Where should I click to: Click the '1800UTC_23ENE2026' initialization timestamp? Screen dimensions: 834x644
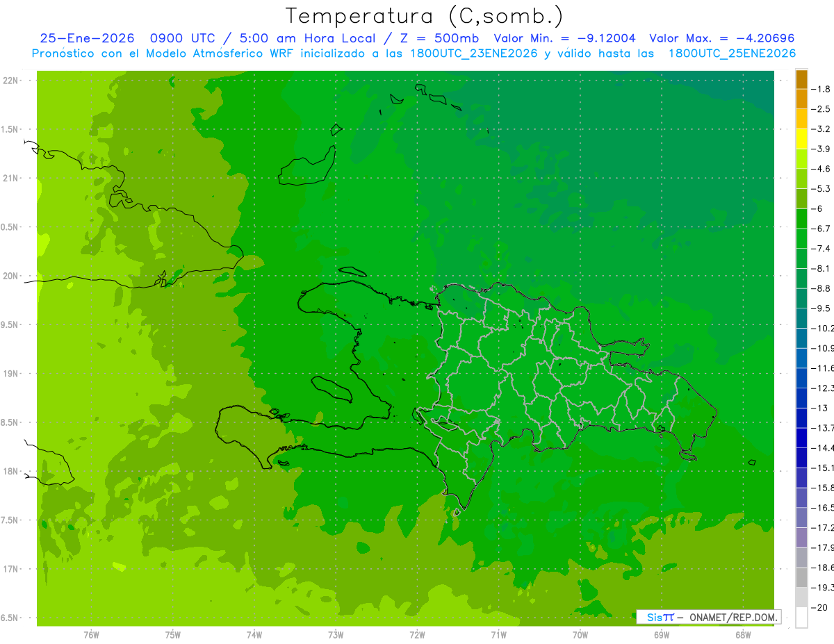click(474, 53)
